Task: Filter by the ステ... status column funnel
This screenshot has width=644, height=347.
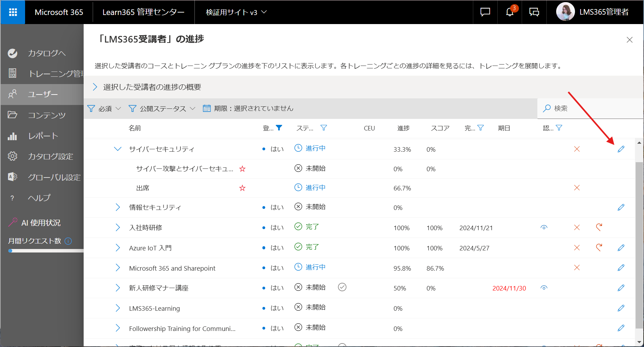Action: coord(324,128)
